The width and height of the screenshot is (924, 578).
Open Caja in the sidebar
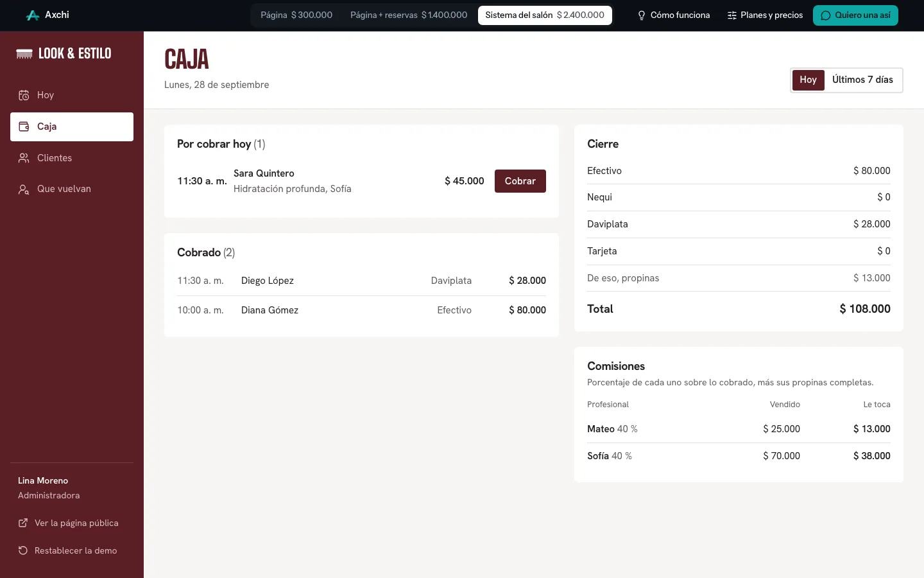pyautogui.click(x=72, y=127)
